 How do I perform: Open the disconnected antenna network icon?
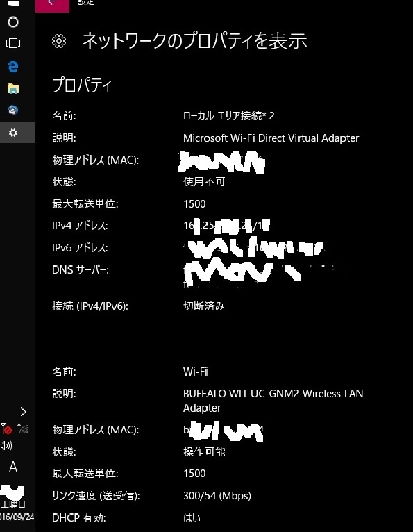point(6,429)
